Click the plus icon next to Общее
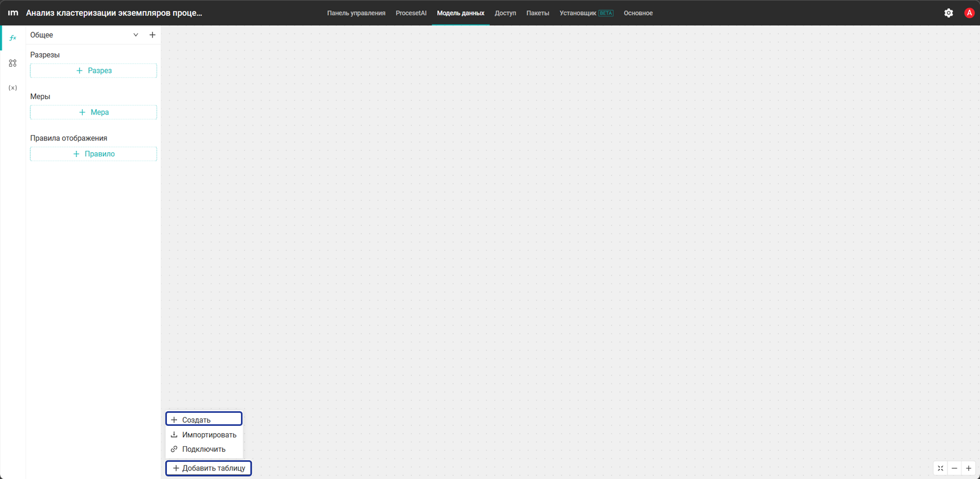980x479 pixels. click(152, 35)
